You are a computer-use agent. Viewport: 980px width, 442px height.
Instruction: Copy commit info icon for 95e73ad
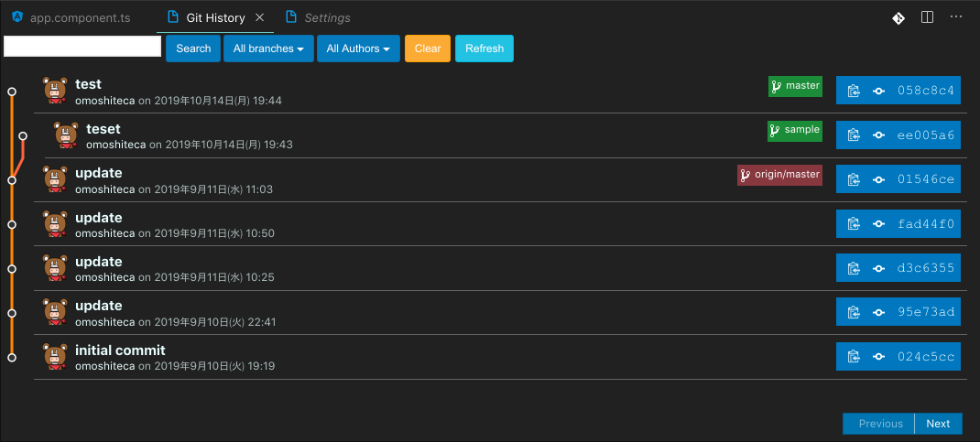click(x=854, y=312)
